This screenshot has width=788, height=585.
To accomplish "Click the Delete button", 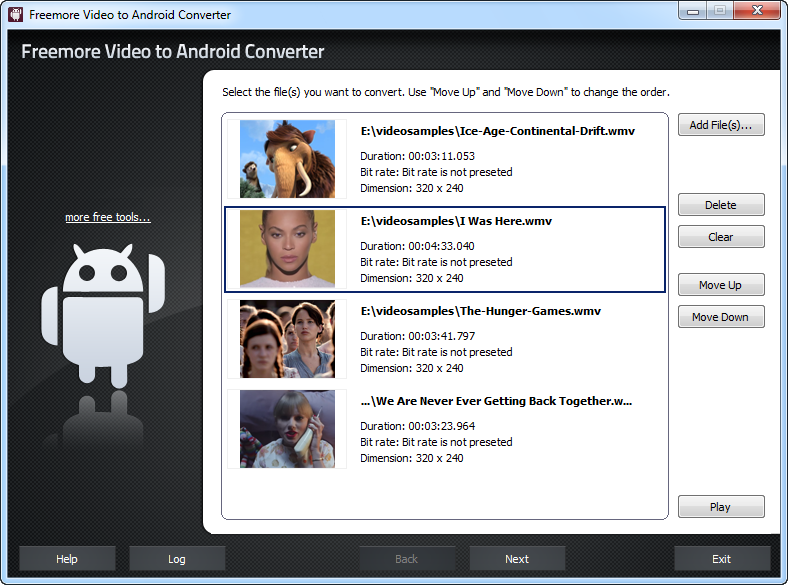I will coord(721,205).
